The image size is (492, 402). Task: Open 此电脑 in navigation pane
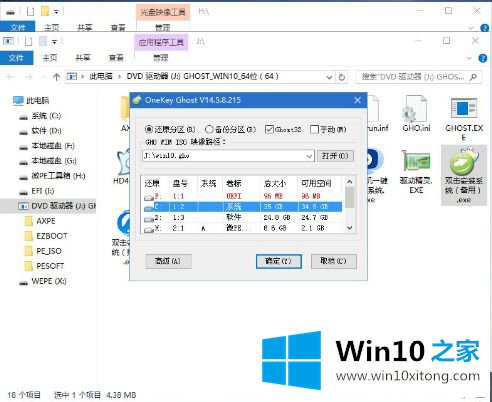[x=31, y=100]
